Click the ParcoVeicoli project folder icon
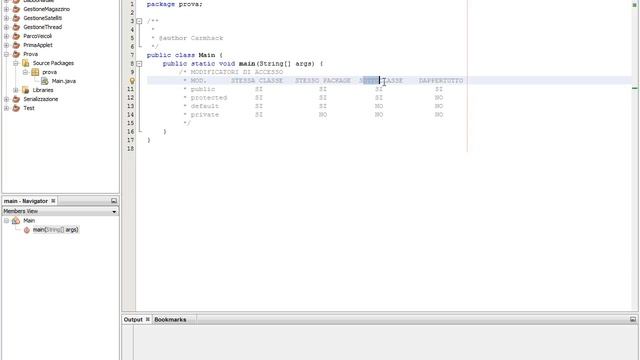 coord(16,36)
